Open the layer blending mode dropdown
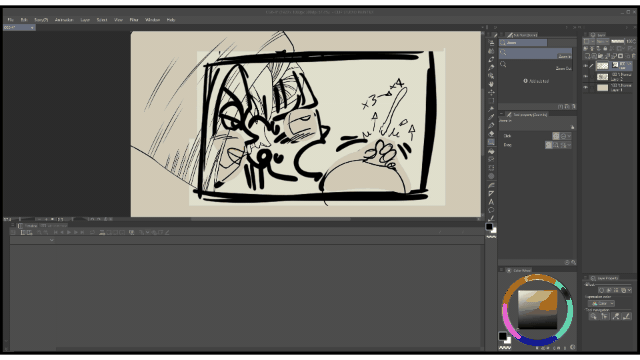 [x=602, y=42]
